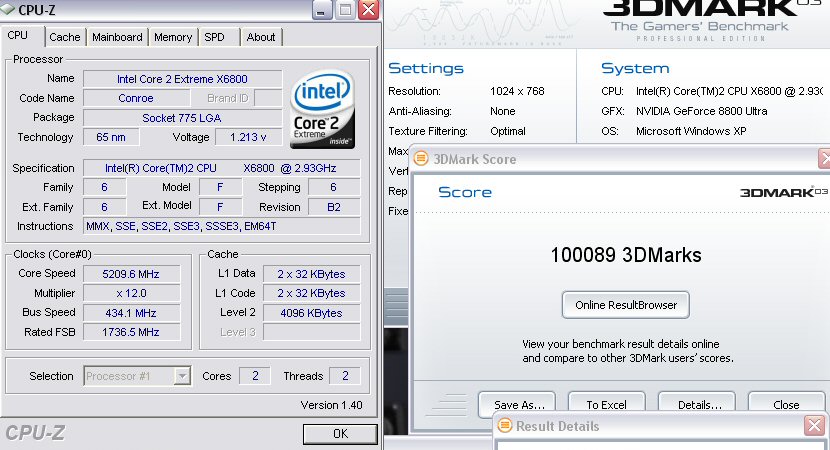This screenshot has width=830, height=450.
Task: Click the OK button in CPU-Z
Action: pos(340,434)
